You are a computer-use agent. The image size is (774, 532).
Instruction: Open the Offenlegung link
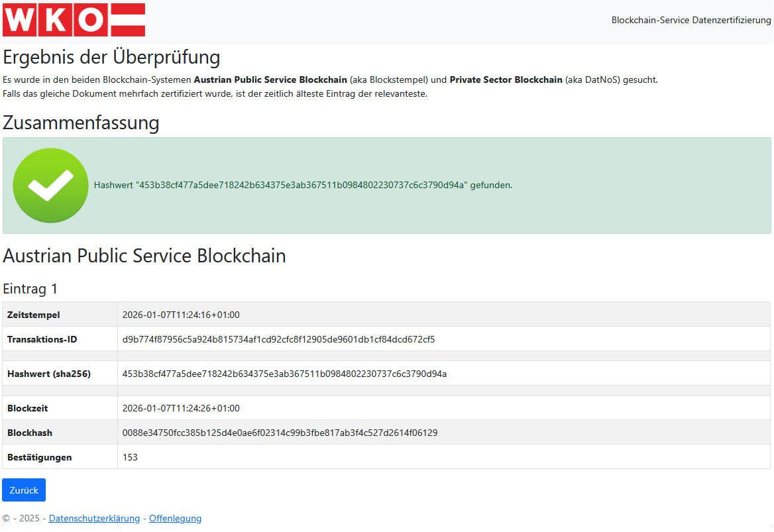[x=175, y=519]
